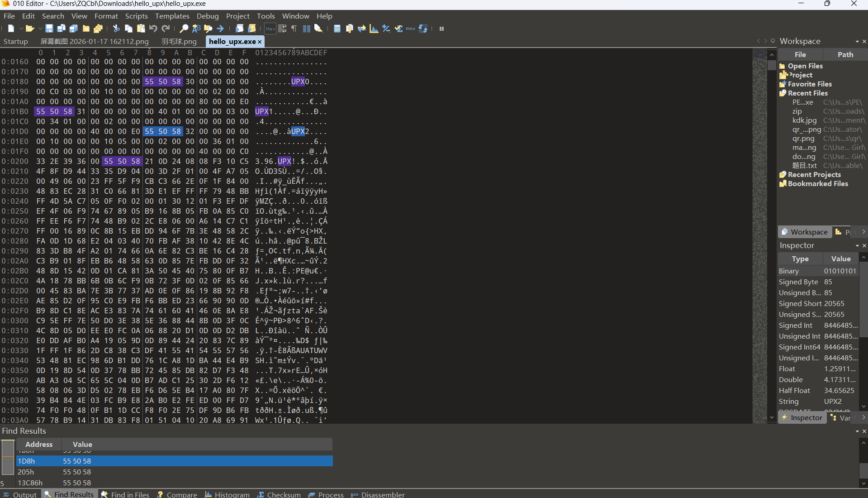Toggle column mode button
The image size is (868, 498).
click(306, 29)
